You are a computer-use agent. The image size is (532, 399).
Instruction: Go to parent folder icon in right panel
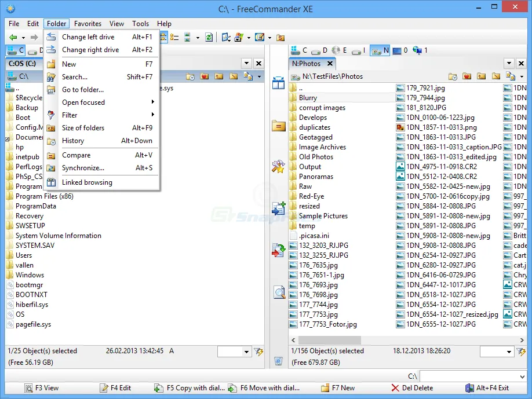point(481,76)
